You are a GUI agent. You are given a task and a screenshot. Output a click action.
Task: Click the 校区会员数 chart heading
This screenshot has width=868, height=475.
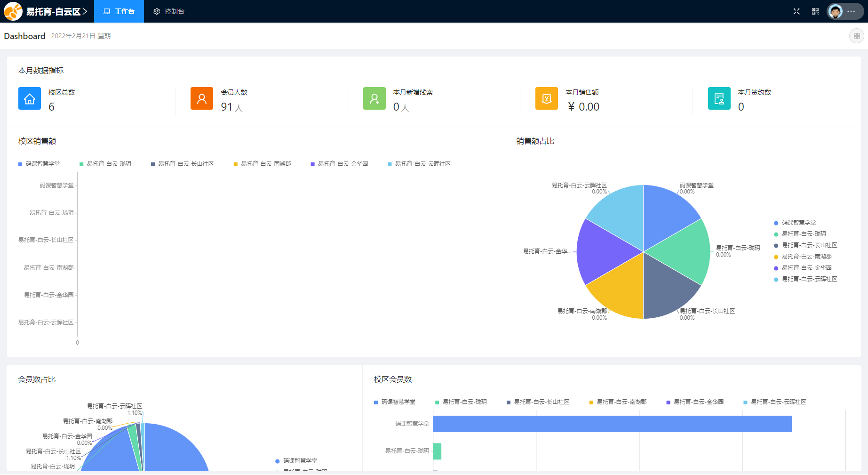pos(393,379)
